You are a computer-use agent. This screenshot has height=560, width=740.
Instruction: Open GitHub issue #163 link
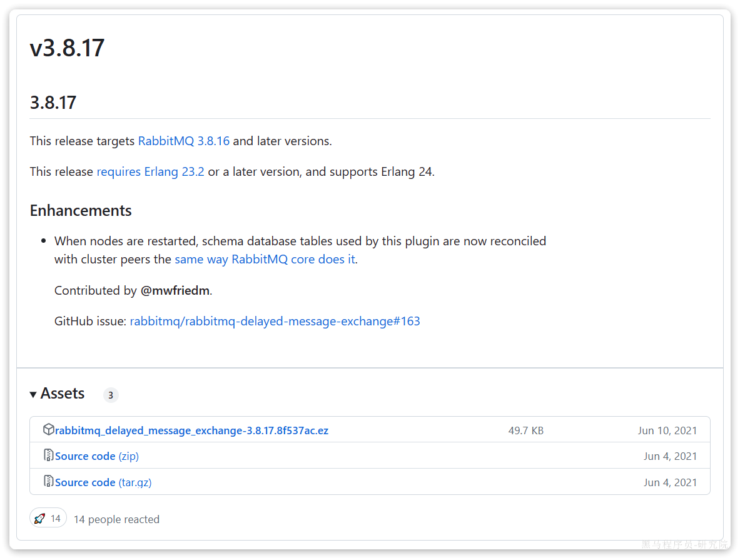(x=275, y=321)
